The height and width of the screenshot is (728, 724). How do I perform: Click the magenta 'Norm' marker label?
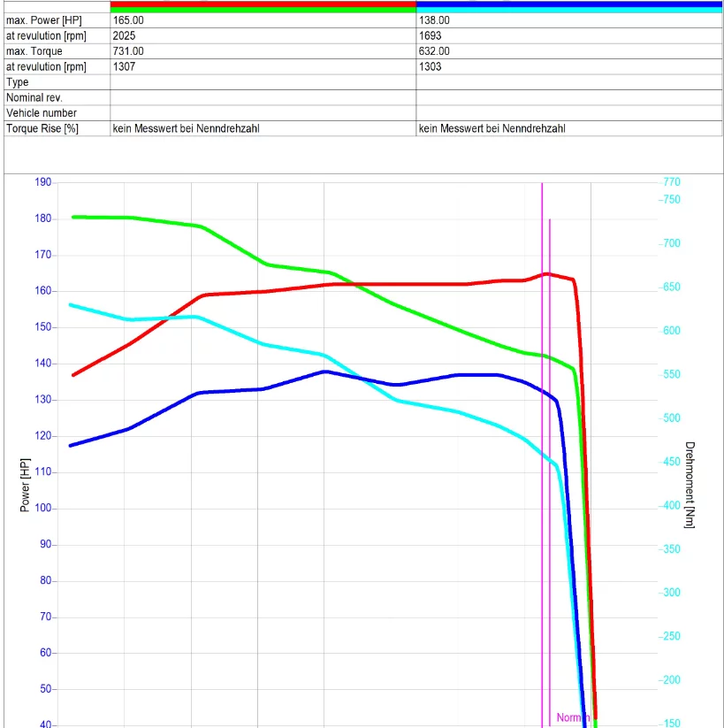(x=570, y=717)
